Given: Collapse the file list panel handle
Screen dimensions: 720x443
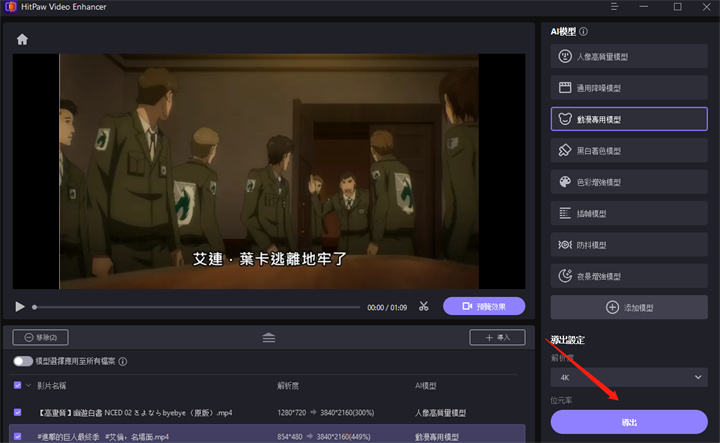Looking at the screenshot, I should click(x=269, y=338).
